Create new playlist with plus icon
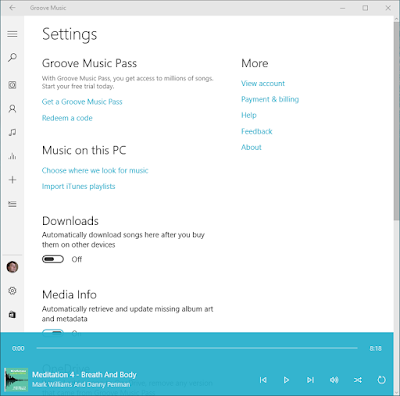This screenshot has height=396, width=400. click(12, 180)
